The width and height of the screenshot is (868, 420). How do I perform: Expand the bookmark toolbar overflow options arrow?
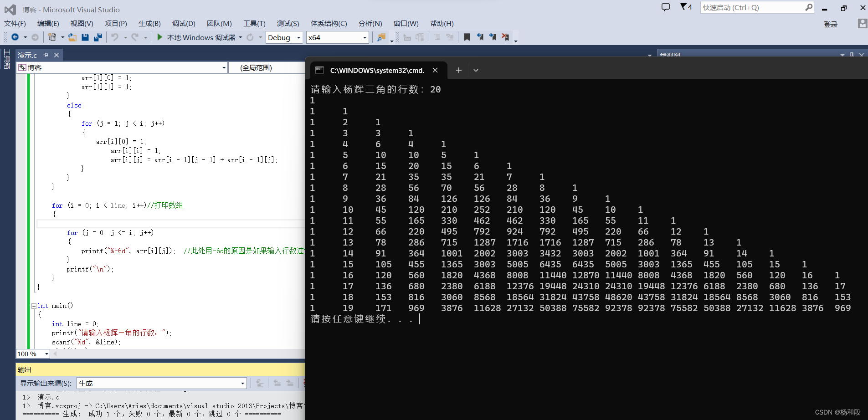(x=516, y=40)
